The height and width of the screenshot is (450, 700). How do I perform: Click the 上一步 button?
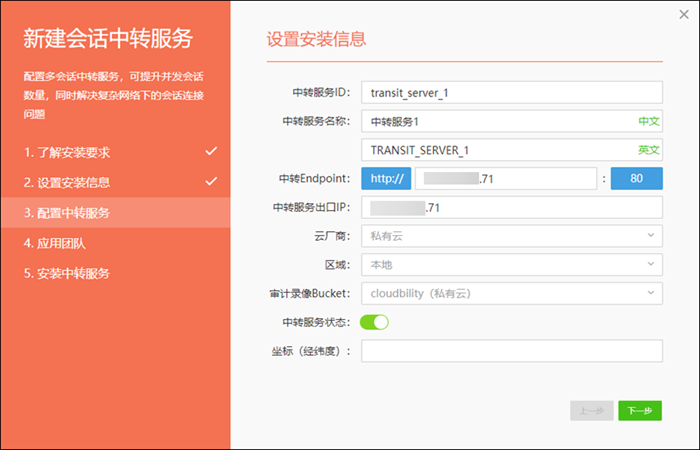click(x=591, y=411)
